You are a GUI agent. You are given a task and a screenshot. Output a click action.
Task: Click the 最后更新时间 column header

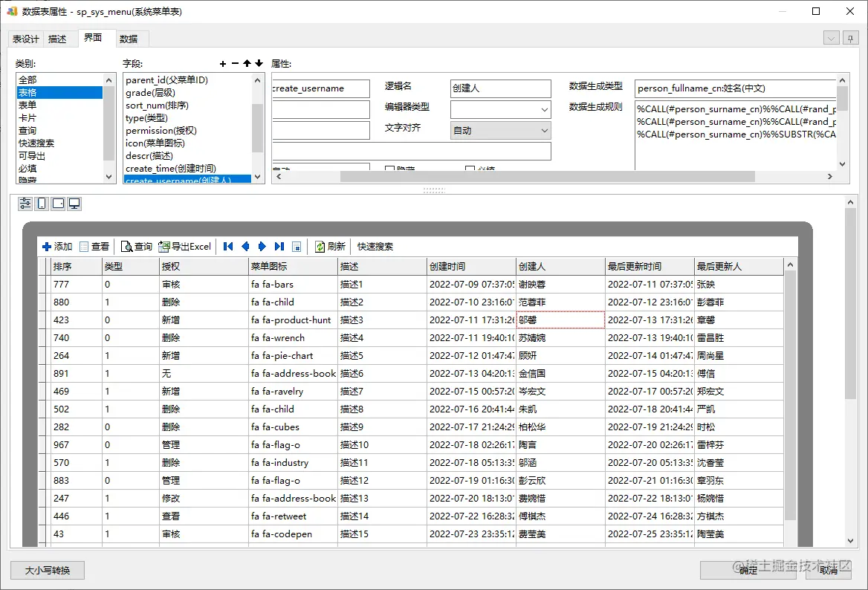650,266
